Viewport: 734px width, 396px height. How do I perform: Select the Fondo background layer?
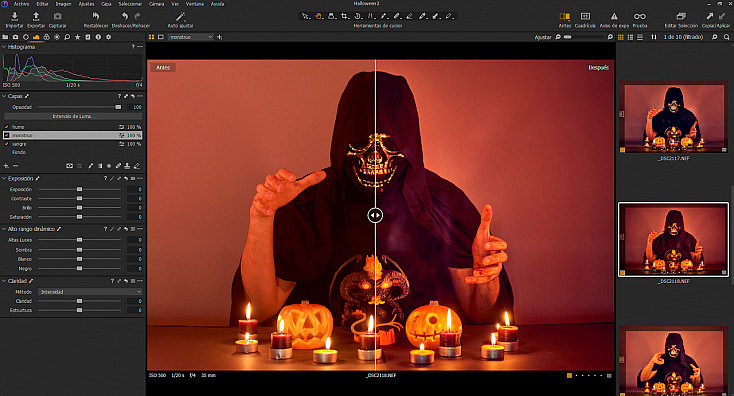(19, 153)
